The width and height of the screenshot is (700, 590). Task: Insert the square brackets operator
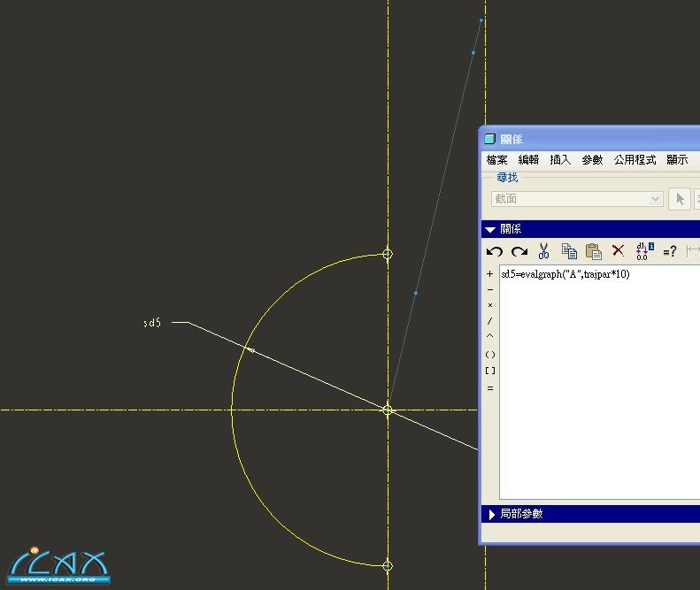(490, 371)
